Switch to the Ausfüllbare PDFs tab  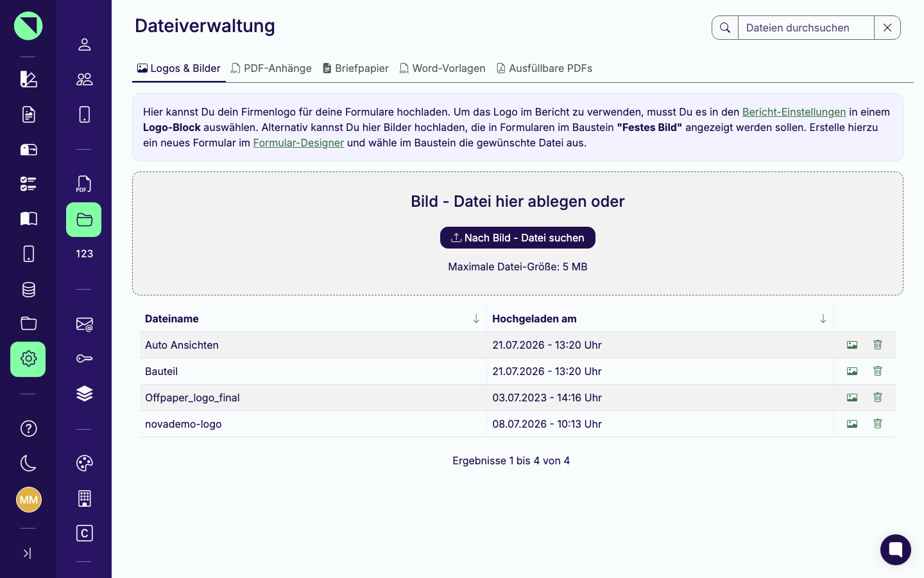544,68
